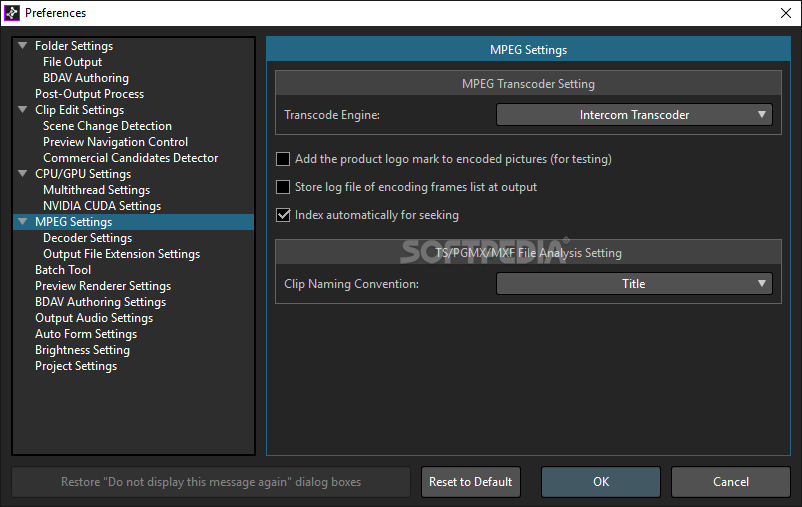Open Preview Renderer Settings
Screen dimensions: 802x507
[103, 285]
